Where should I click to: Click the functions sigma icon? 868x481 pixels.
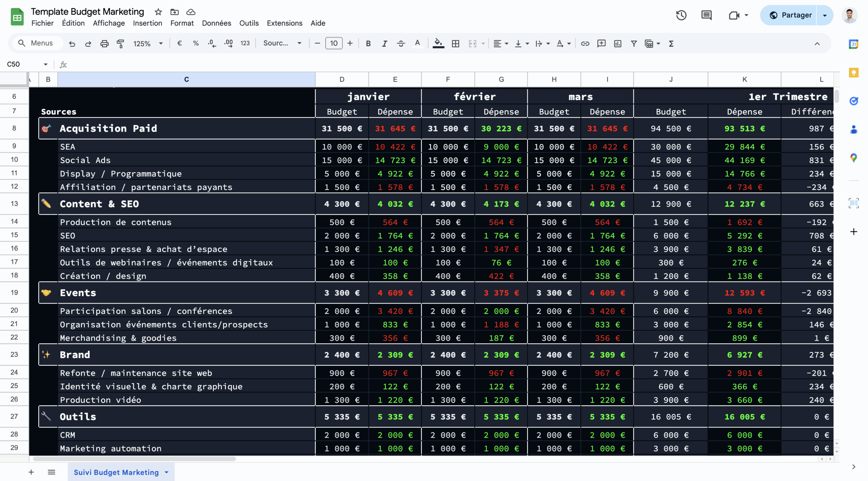[671, 43]
